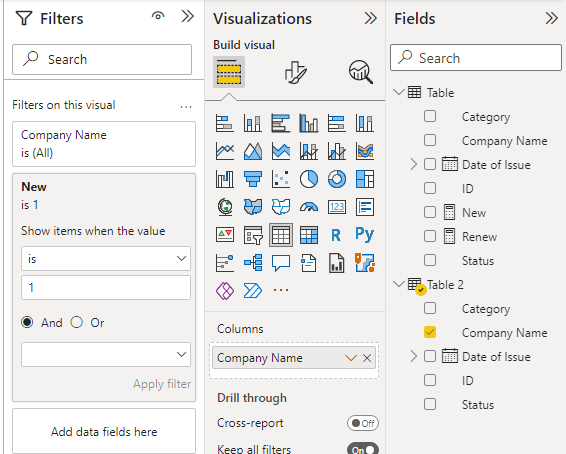Screen dimensions: 566x454
Task: Select the treemap visual
Action: point(365,179)
